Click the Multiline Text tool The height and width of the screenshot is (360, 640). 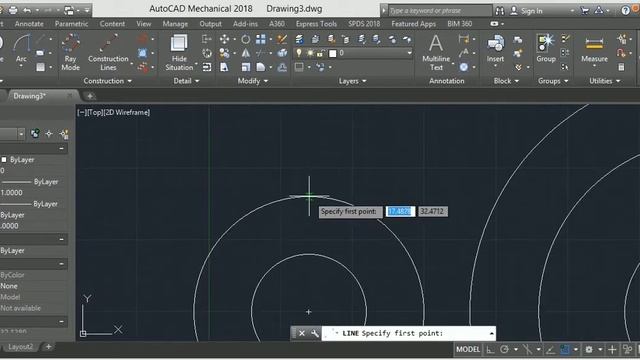436,53
